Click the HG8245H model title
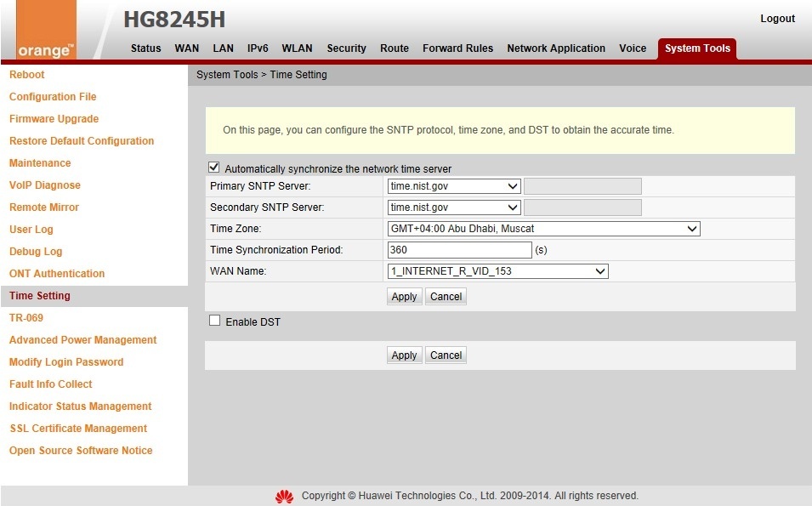 click(174, 20)
